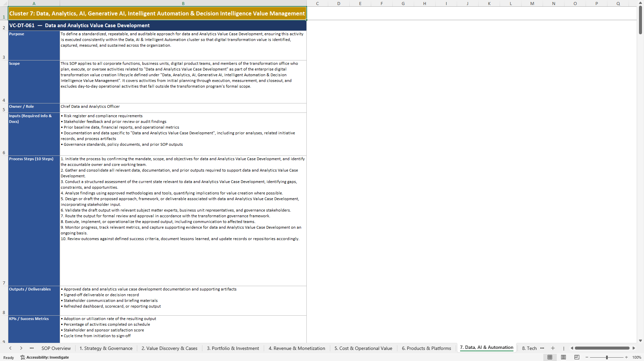The height and width of the screenshot is (361, 644).
Task: Open the 8. Tech sheet tab
Action: click(529, 348)
